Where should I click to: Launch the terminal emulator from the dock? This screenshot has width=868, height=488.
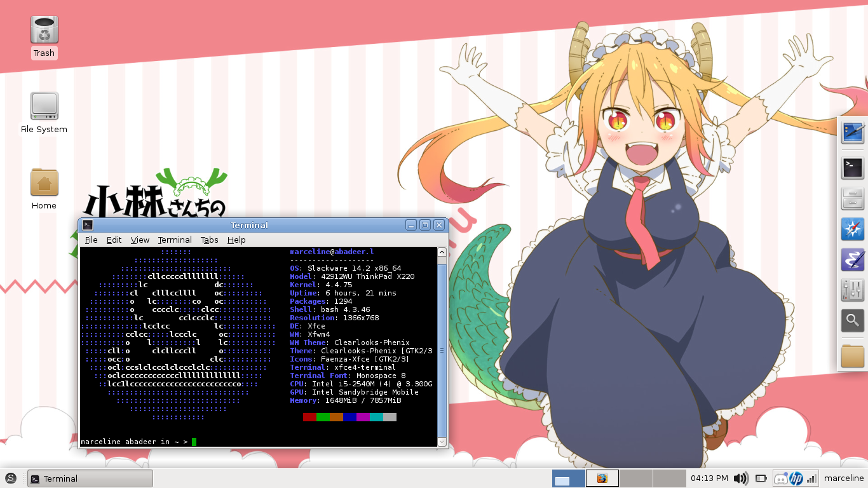pos(853,167)
